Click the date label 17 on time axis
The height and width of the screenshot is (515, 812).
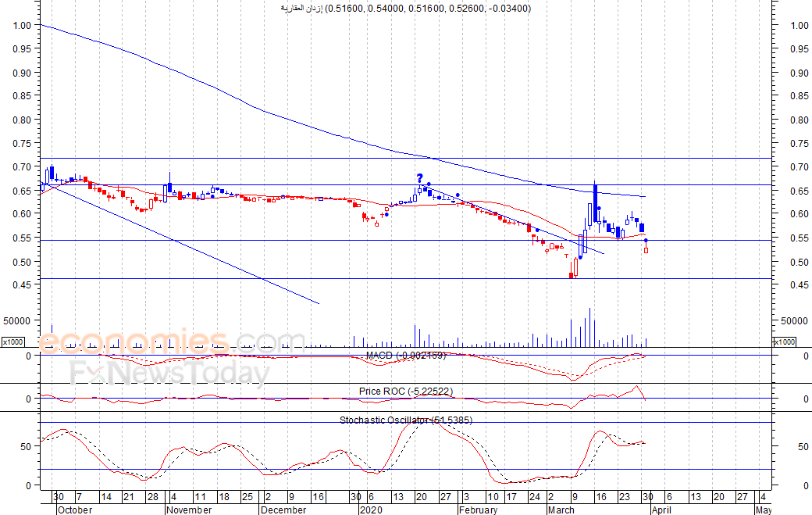pyautogui.click(x=511, y=497)
